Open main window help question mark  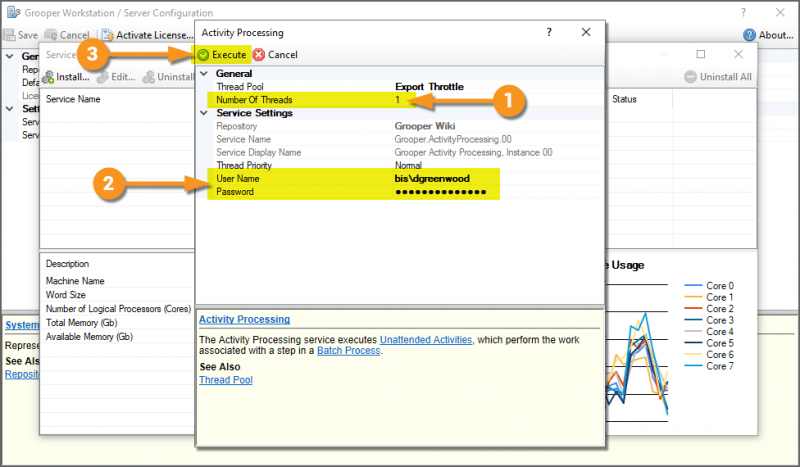[x=743, y=12]
